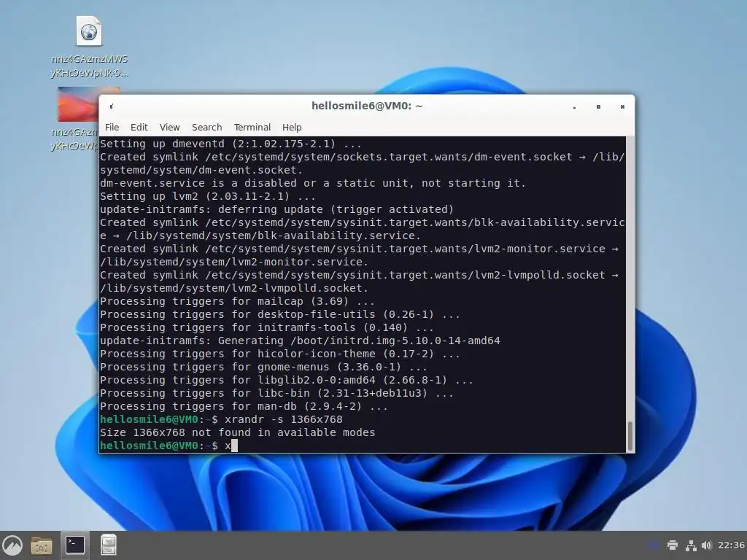
Task: Close the terminal window
Action: [x=622, y=106]
